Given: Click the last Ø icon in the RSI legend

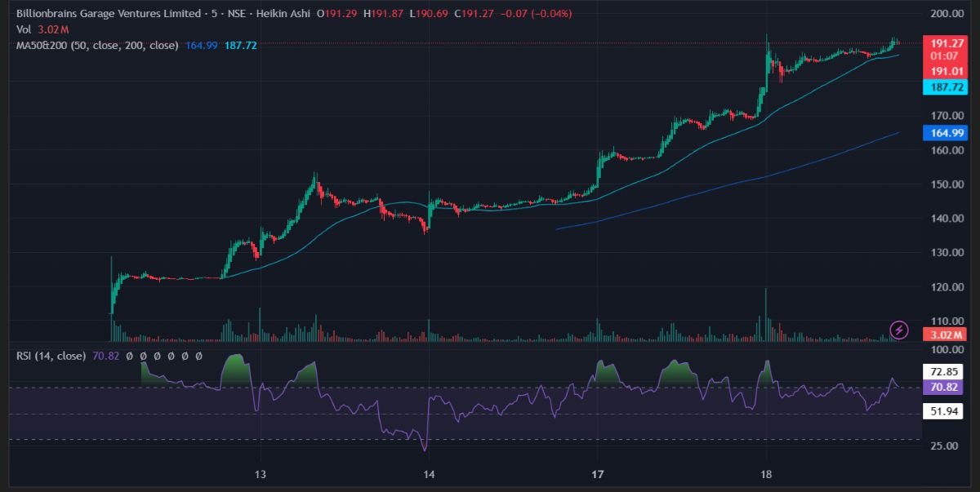Looking at the screenshot, I should [198, 356].
